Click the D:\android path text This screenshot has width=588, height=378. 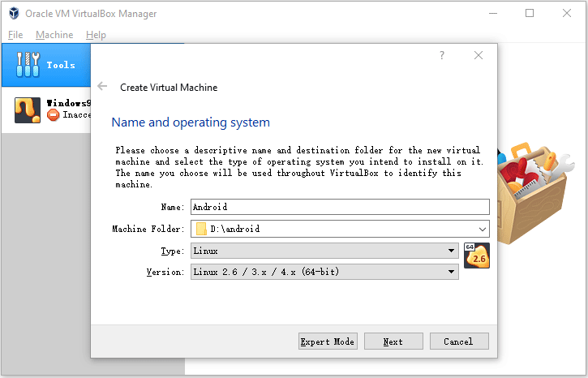click(x=234, y=229)
